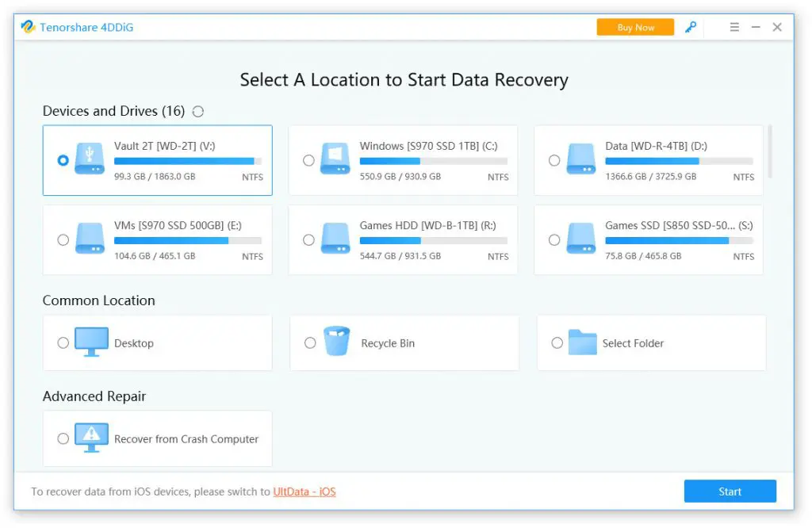Click the VMs E: drive icon
The width and height of the screenshot is (812, 528).
90,238
